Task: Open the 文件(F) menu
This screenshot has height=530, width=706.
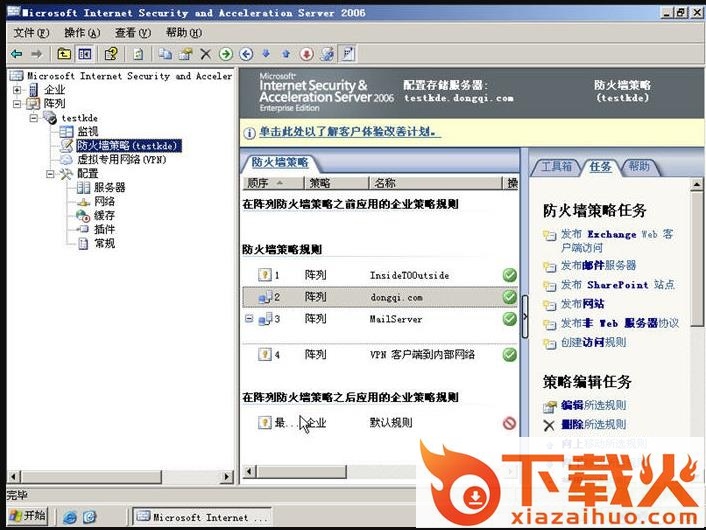Action: (x=31, y=33)
